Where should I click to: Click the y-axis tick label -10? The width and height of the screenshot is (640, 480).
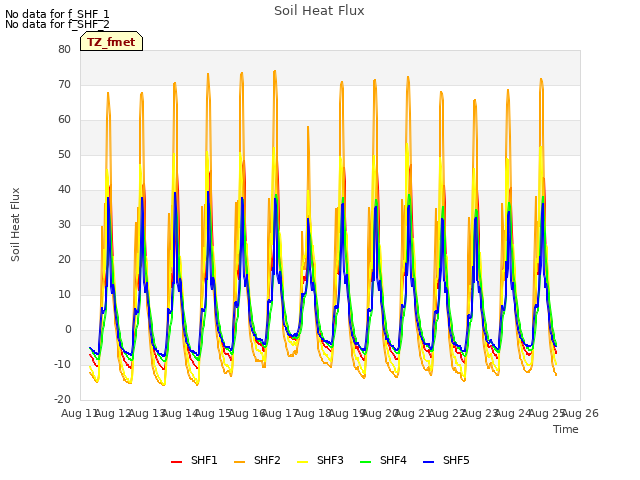tap(62, 364)
